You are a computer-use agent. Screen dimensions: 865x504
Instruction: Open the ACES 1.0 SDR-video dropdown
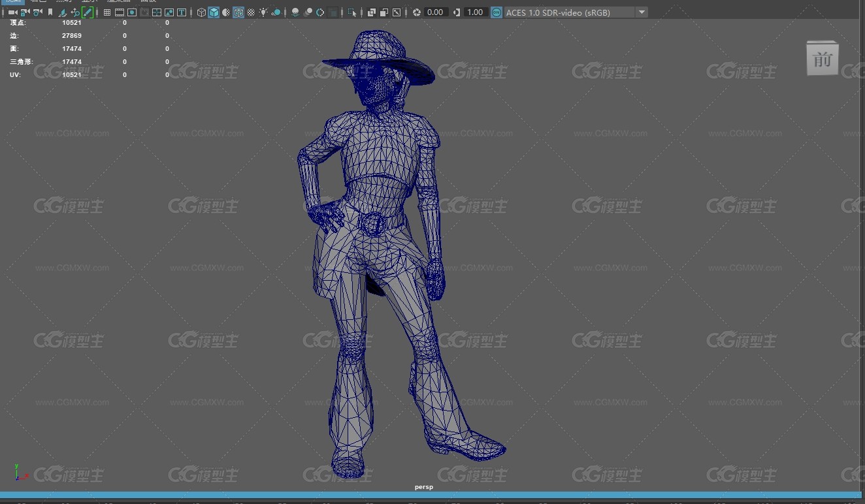[576, 12]
